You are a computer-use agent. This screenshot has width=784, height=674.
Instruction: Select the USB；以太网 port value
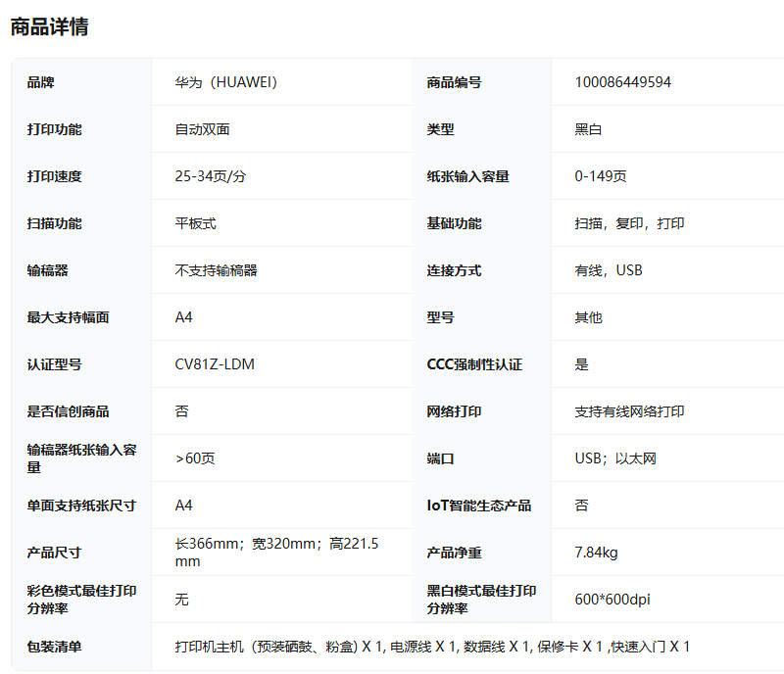point(615,458)
